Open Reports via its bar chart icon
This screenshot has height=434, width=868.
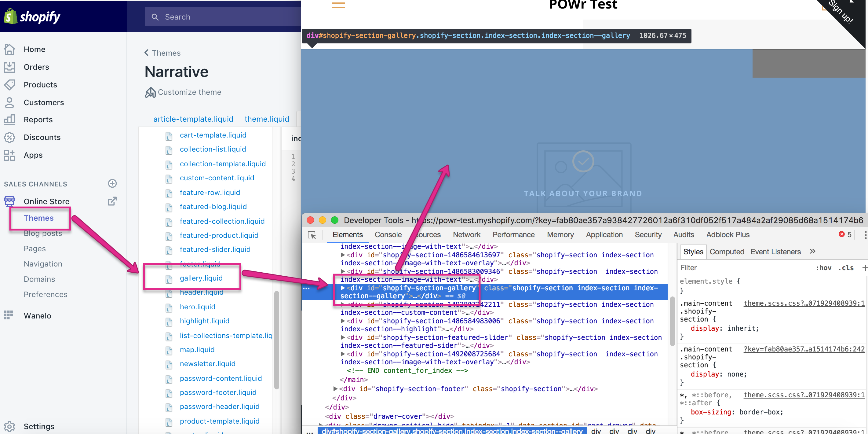tap(9, 120)
